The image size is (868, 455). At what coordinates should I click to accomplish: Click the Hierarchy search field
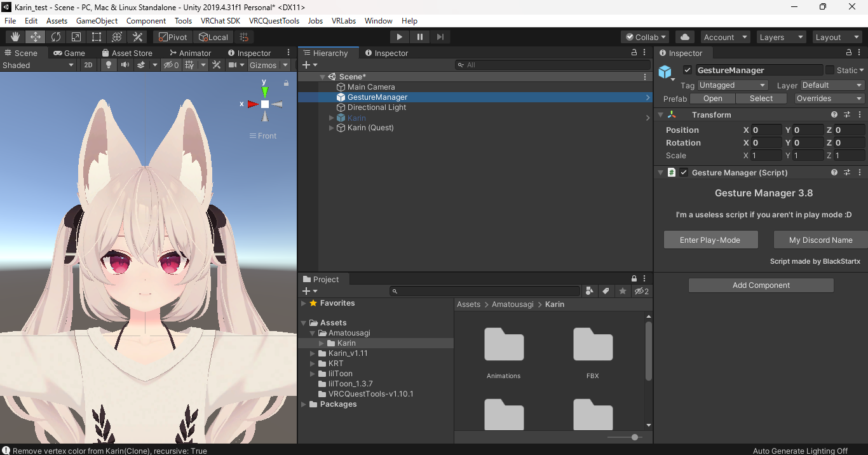(x=552, y=65)
